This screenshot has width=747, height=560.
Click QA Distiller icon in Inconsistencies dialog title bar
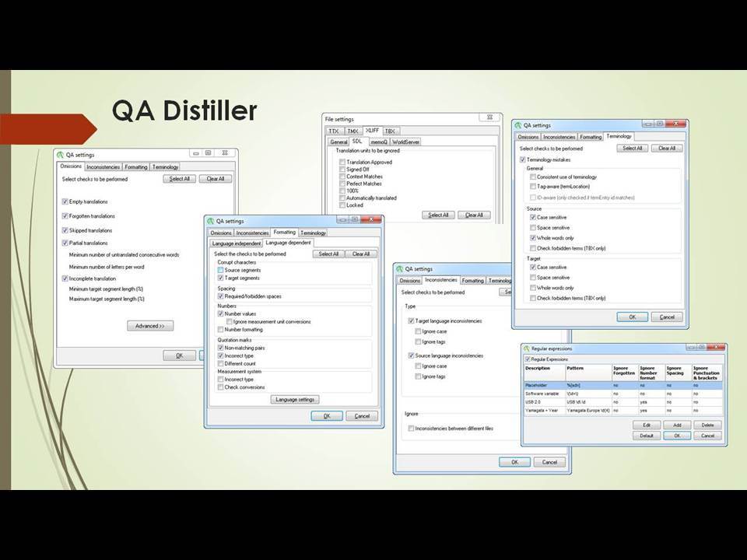point(400,269)
